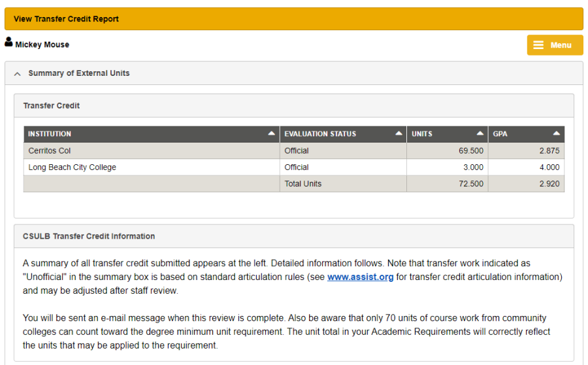Click the UNITS column header
Screen dimensions: 588x365
coord(448,134)
